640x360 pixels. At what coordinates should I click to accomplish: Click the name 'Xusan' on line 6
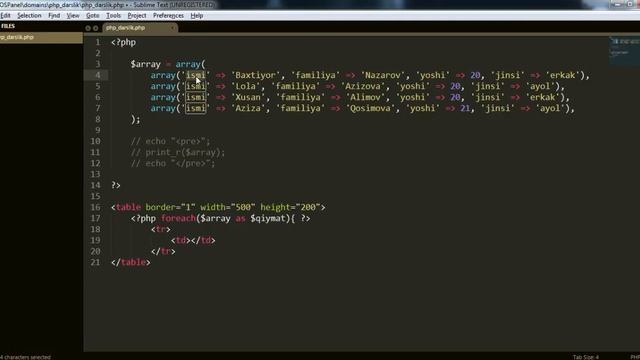[x=248, y=97]
